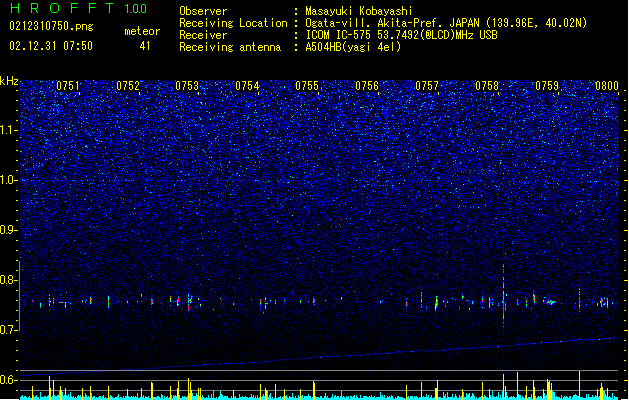Select the ICOM IC-575 receiver text
This screenshot has width=629, height=400.
pos(401,35)
